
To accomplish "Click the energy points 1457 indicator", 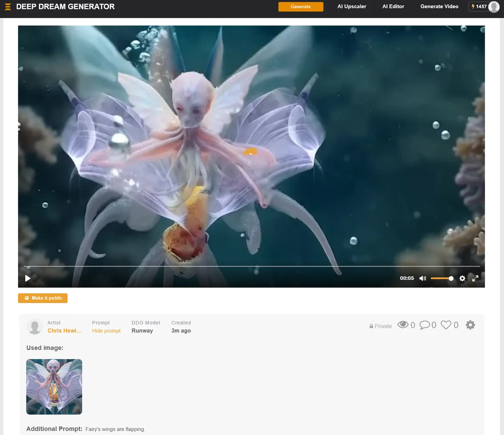I will tap(479, 7).
